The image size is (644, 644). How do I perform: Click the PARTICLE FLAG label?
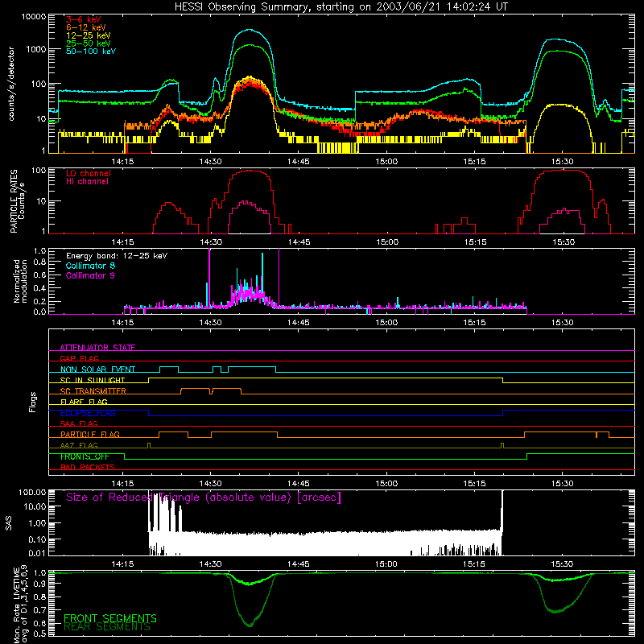tap(90, 435)
